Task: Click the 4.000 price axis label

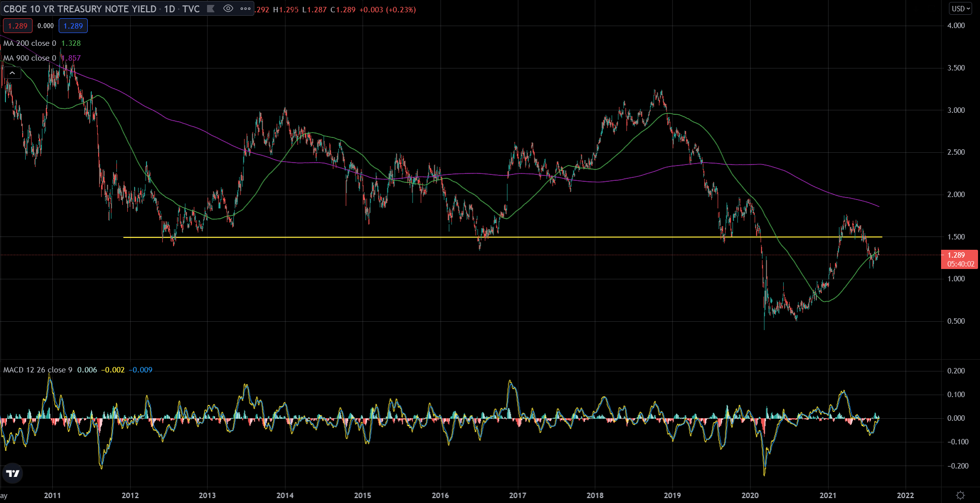Action: [x=956, y=26]
